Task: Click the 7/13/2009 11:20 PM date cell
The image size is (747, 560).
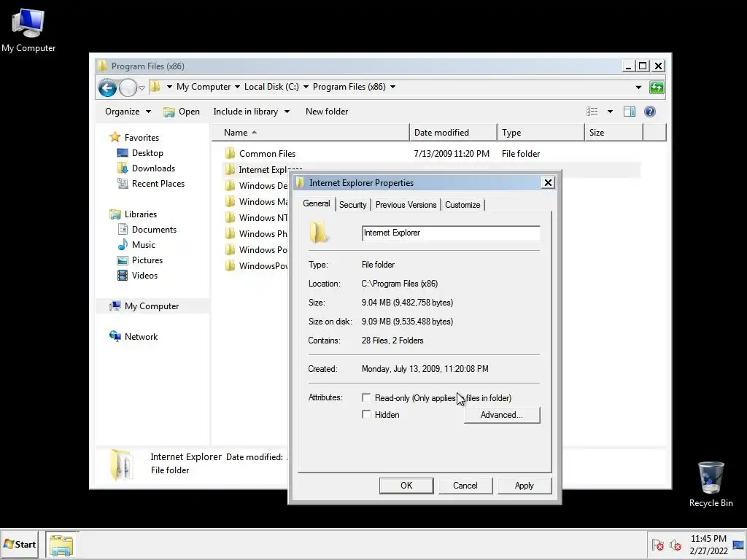Action: [452, 153]
